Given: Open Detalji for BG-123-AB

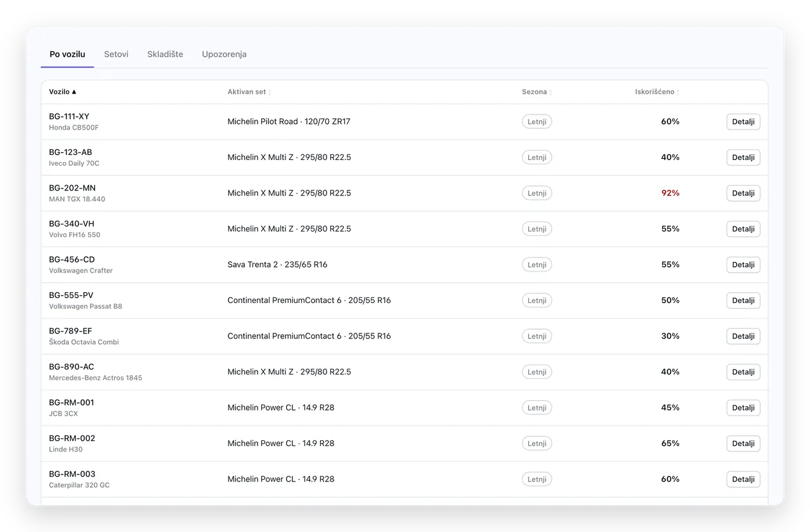Looking at the screenshot, I should coord(744,158).
